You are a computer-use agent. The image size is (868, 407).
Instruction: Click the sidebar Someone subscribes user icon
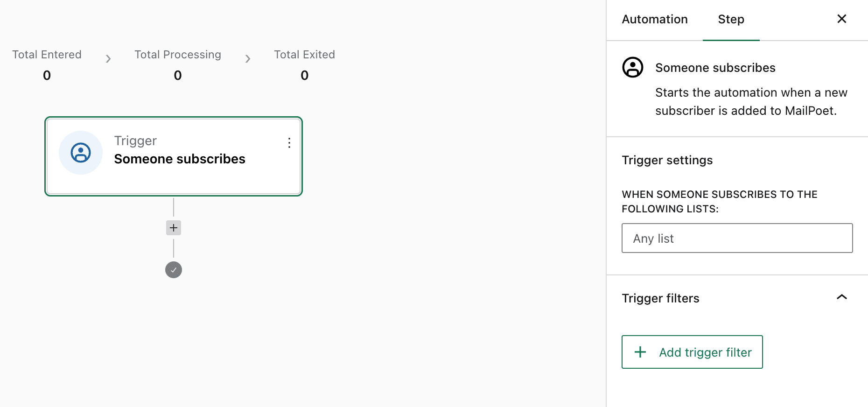633,67
